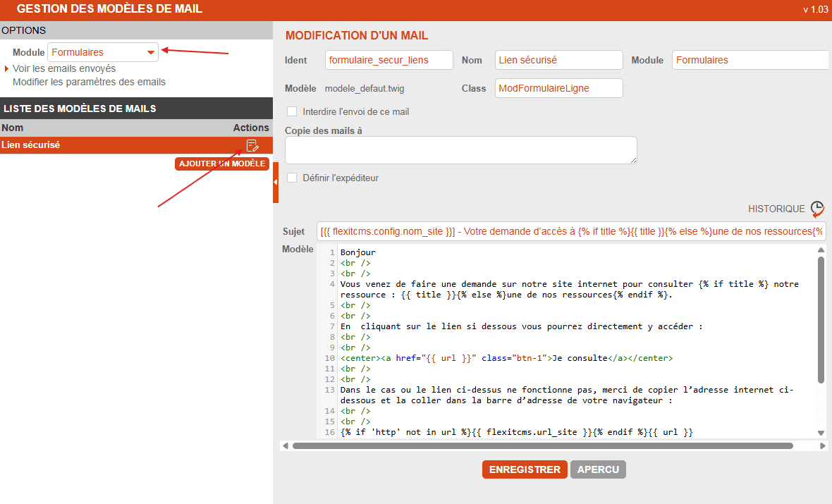Click code editor scroll up arrow

(821, 250)
